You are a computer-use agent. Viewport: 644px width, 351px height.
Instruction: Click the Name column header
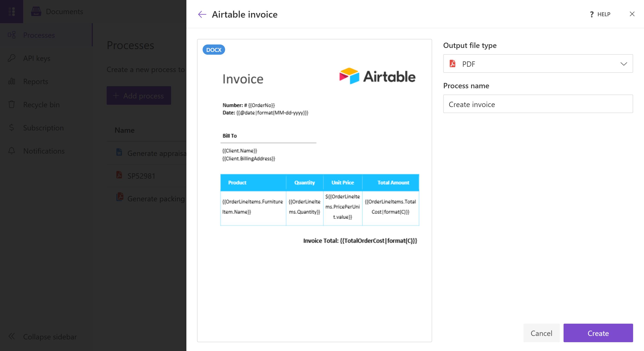point(124,130)
